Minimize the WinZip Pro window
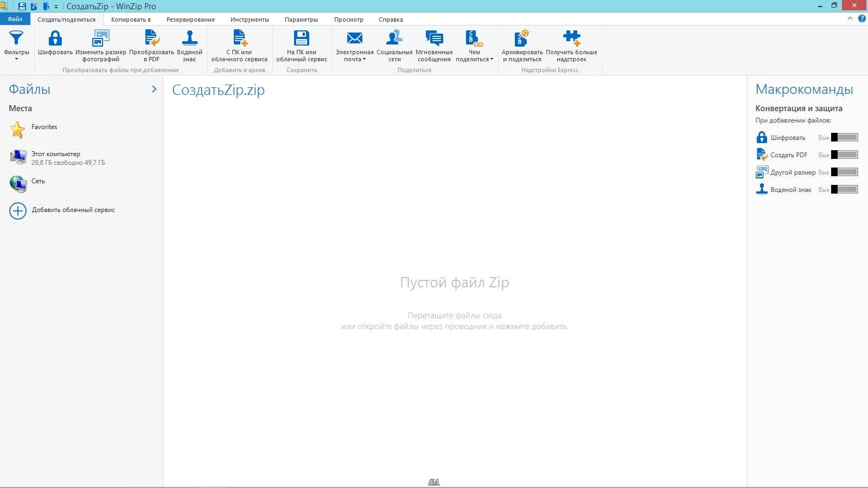Viewport: 868px width, 488px height. 820,5
